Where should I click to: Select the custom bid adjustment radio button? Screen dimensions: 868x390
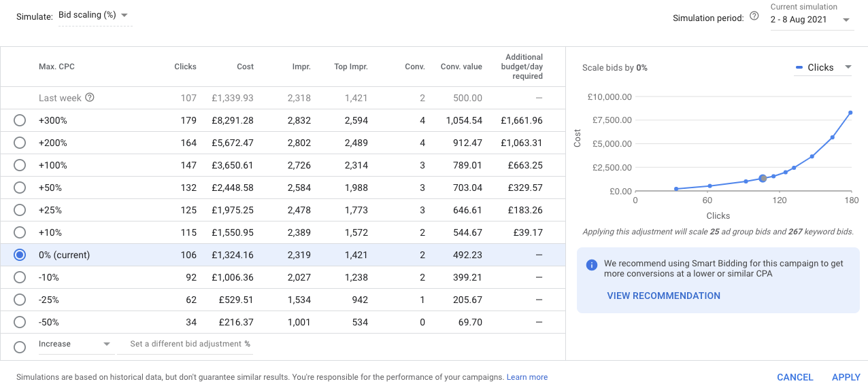[20, 347]
